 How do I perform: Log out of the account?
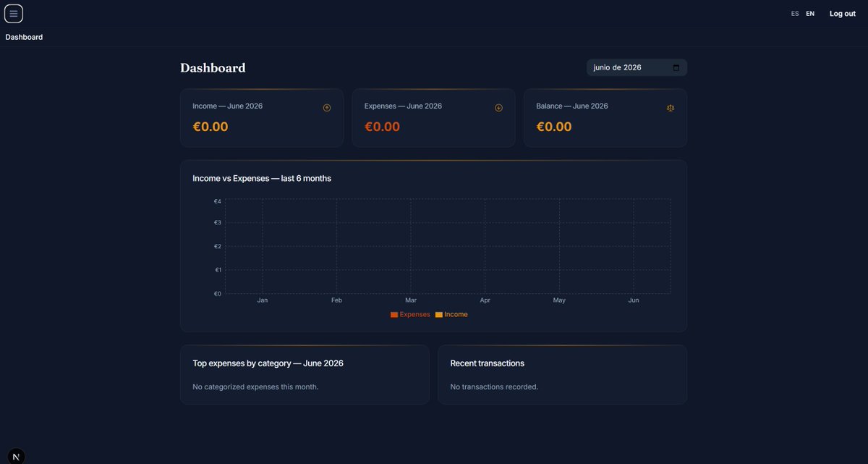click(843, 14)
